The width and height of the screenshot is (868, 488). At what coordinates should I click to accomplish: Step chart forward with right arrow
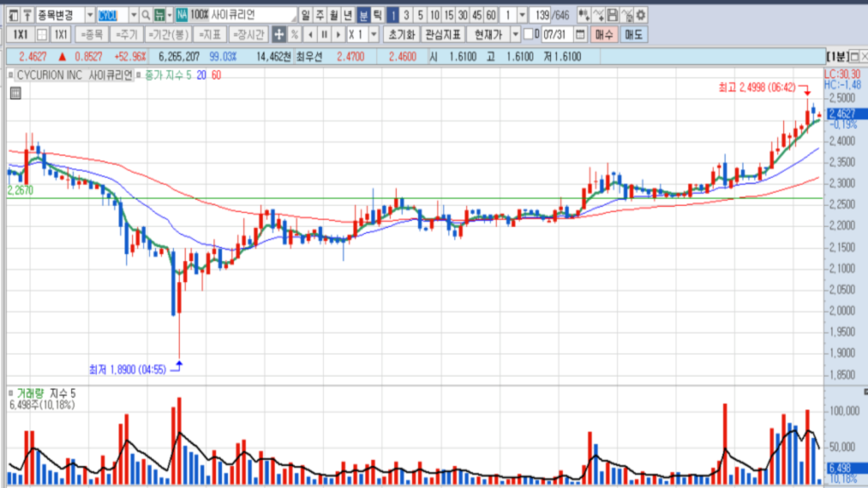tap(338, 35)
